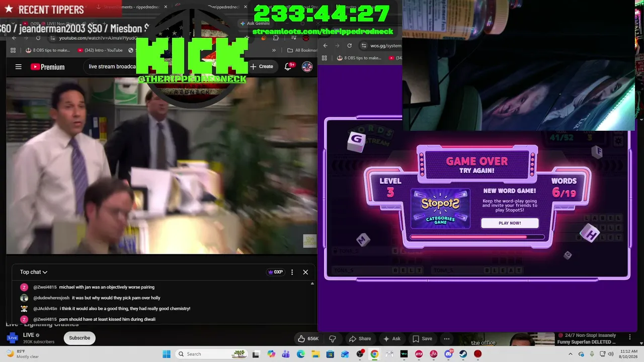Click the wos.gg address bar

[386, 46]
